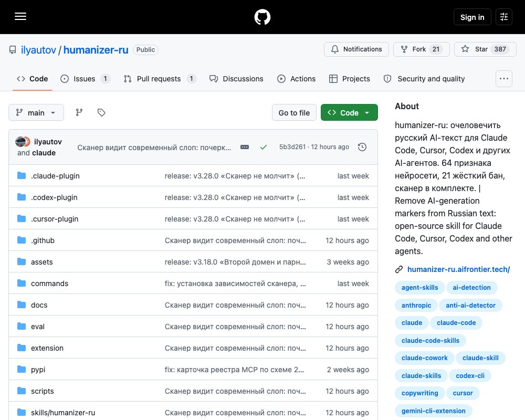Open the .codex-plugin folder
The height and width of the screenshot is (420, 525).
pos(54,197)
